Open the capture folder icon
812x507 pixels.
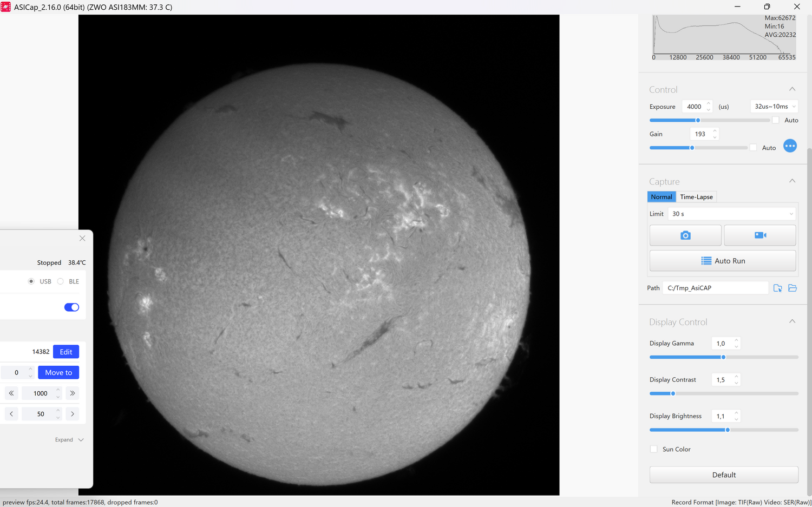pos(793,288)
